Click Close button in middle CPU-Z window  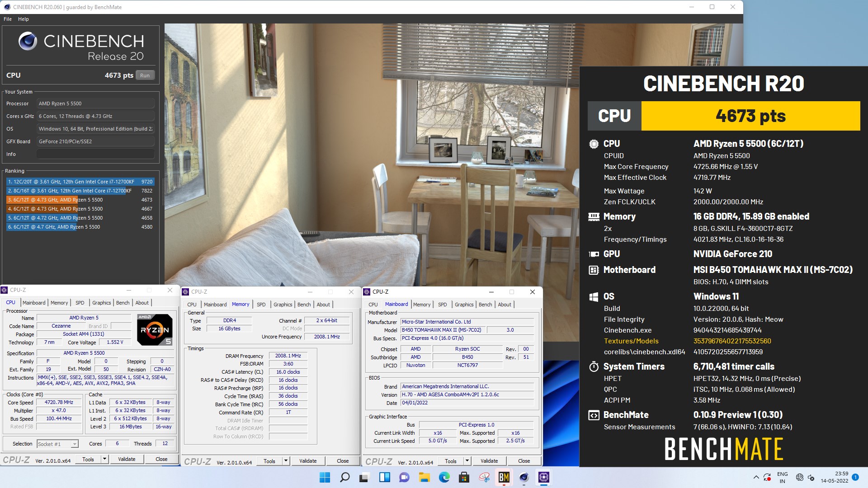coord(343,461)
